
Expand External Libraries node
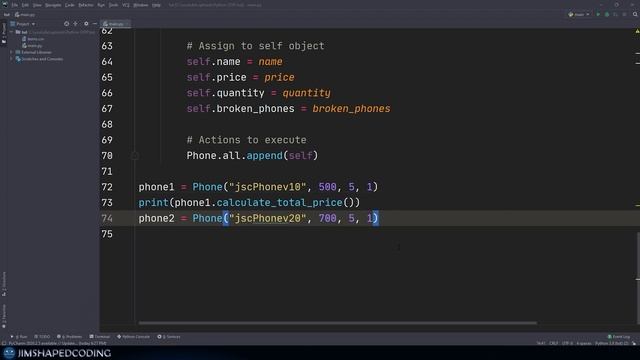(11, 52)
